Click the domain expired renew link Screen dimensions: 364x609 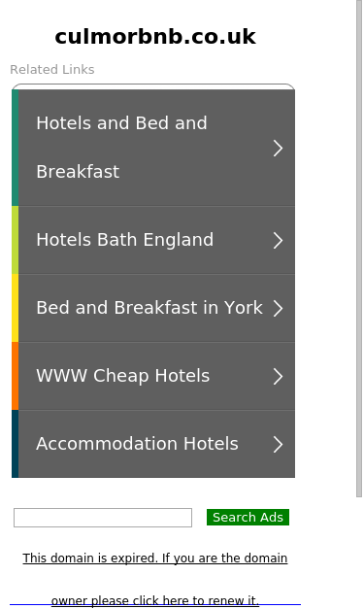pos(155,579)
